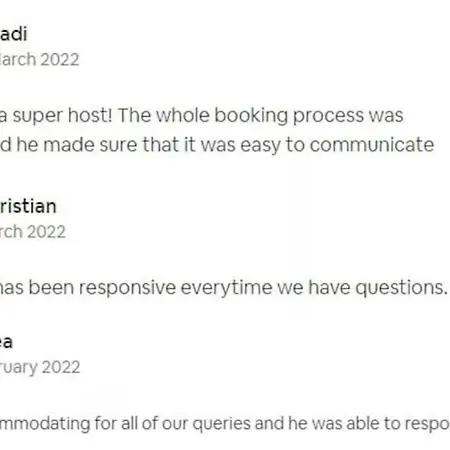Click the words "we have questions."

point(362,288)
